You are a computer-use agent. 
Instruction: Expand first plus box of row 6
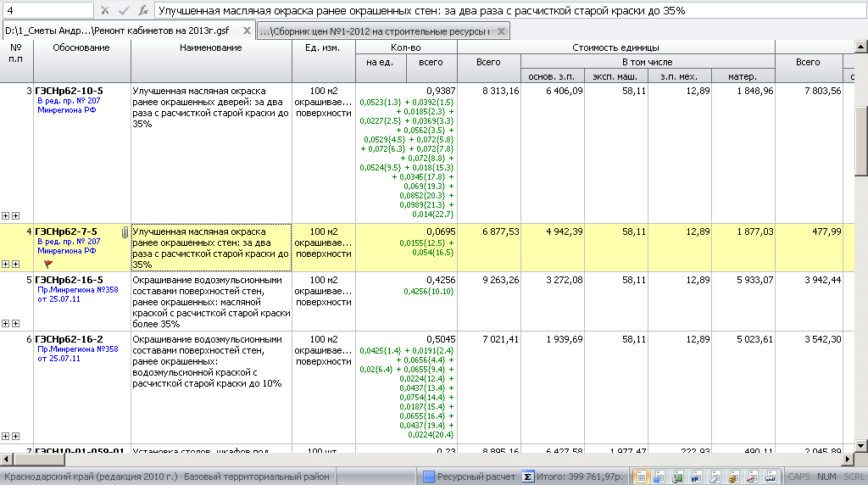(x=6, y=436)
